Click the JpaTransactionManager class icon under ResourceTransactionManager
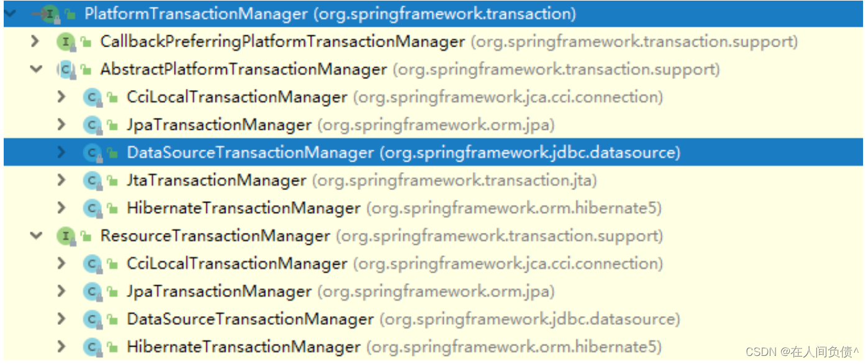The image size is (868, 364). coord(92,291)
